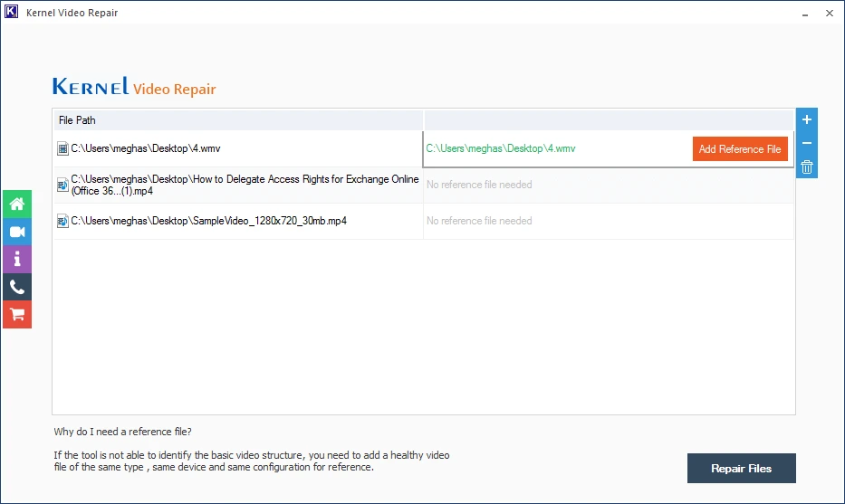845x504 pixels.
Task: Click the 4.wmv file type icon
Action: click(x=62, y=148)
